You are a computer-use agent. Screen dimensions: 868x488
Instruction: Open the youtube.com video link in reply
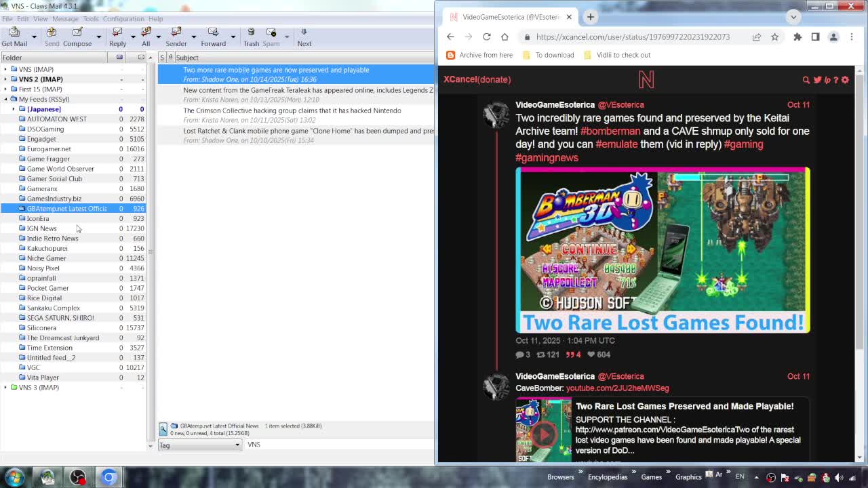[x=617, y=388]
